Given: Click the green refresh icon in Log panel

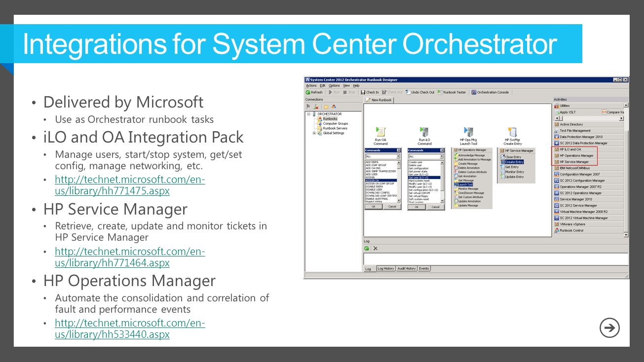Looking at the screenshot, I should pos(367,248).
